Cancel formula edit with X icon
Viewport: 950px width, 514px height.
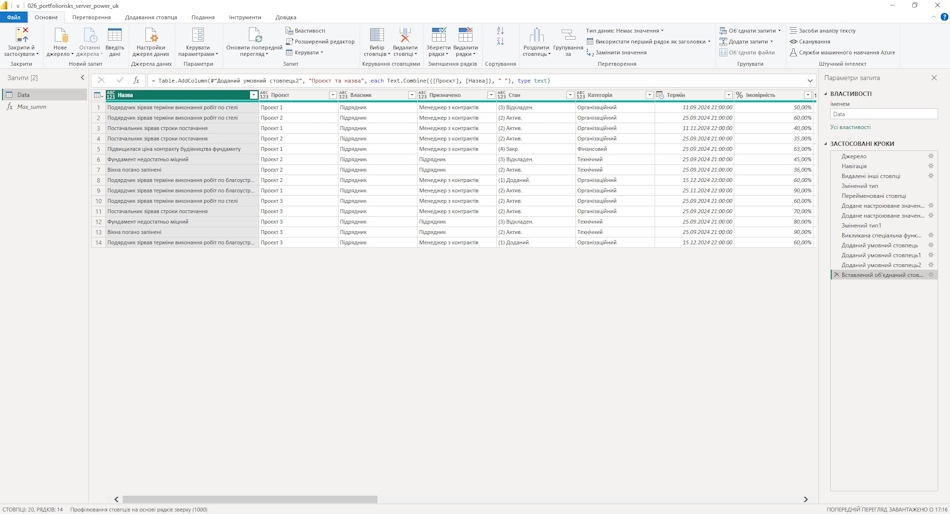tap(101, 80)
